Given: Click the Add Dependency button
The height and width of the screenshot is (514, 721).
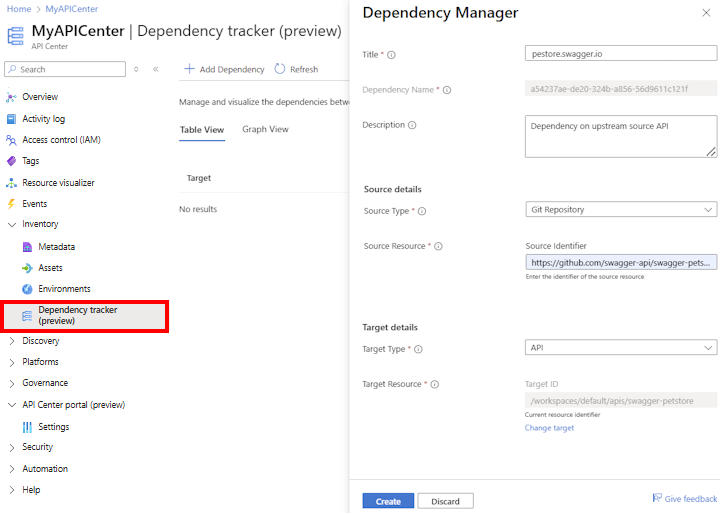Looking at the screenshot, I should point(224,69).
